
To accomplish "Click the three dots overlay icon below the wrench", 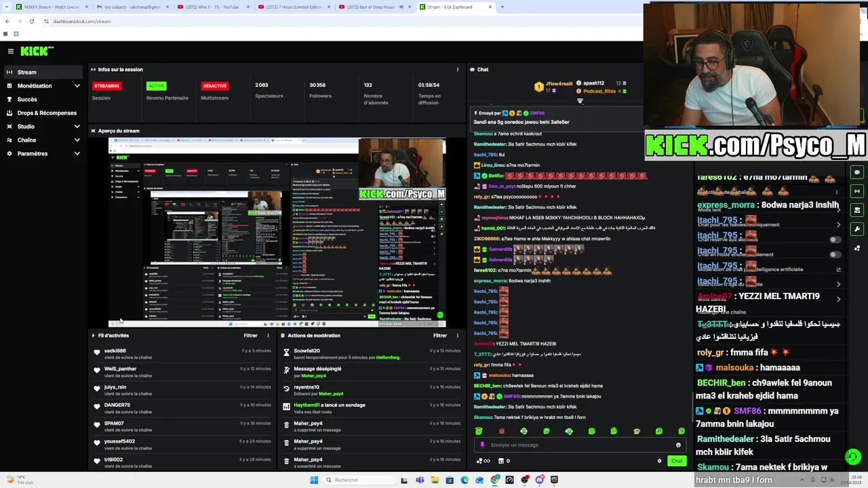I will [x=857, y=248].
